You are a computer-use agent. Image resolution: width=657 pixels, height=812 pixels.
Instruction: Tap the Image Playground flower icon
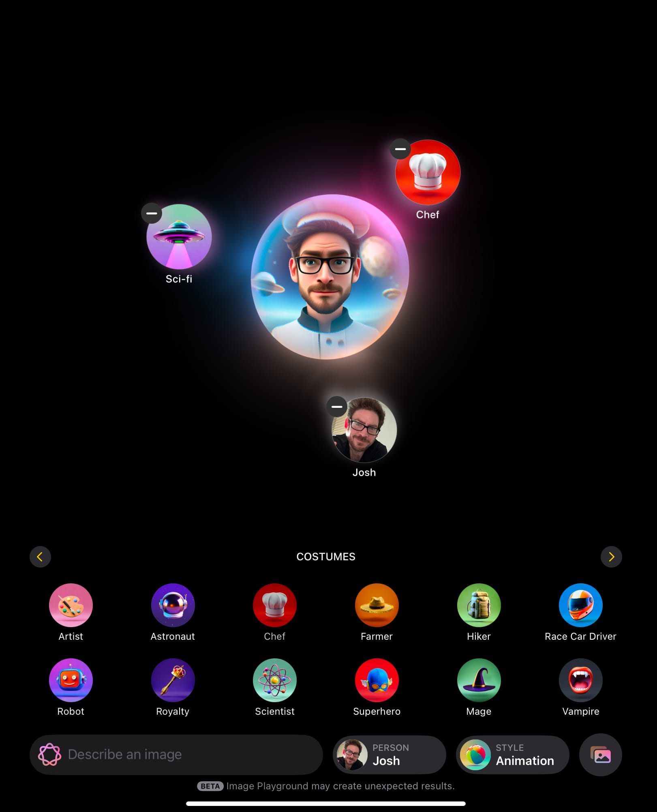point(50,754)
